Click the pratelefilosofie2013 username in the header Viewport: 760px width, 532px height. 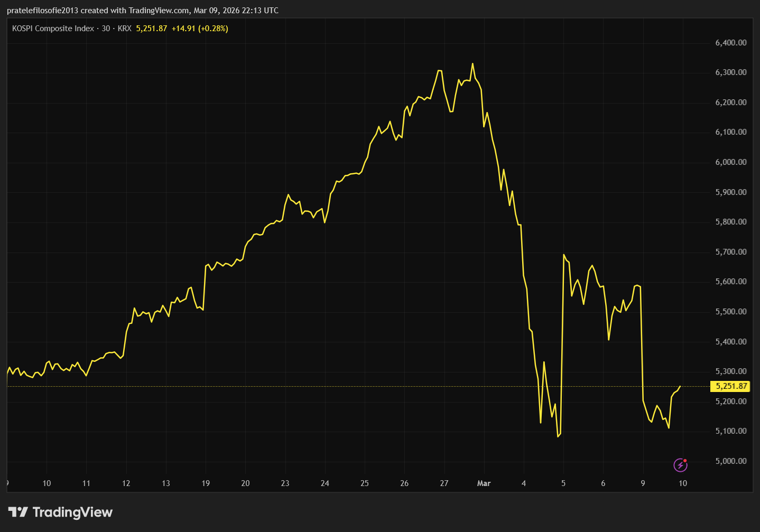point(42,11)
